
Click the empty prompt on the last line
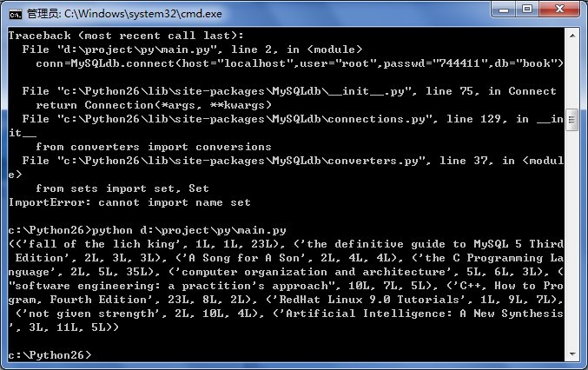pos(49,354)
